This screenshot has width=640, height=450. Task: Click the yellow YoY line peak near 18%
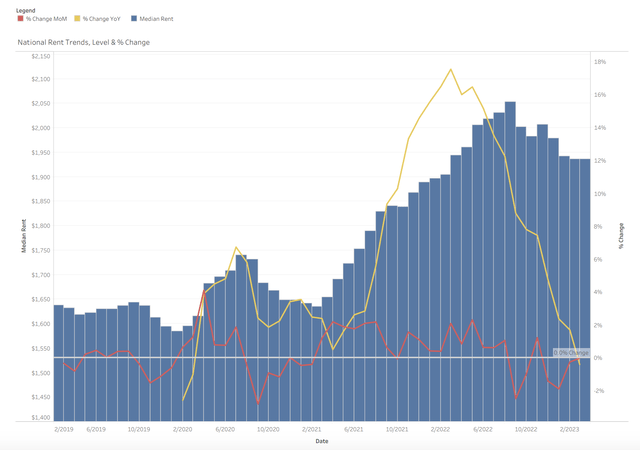[451, 69]
